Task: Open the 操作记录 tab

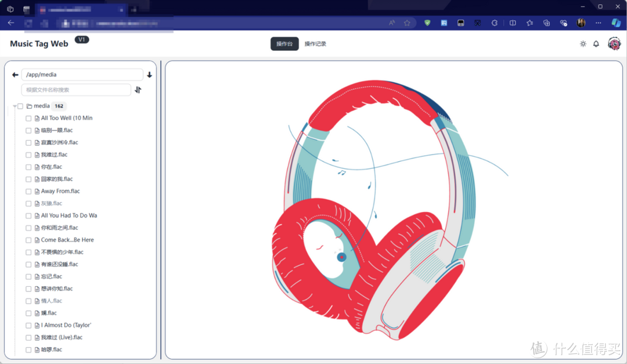Action: click(315, 44)
